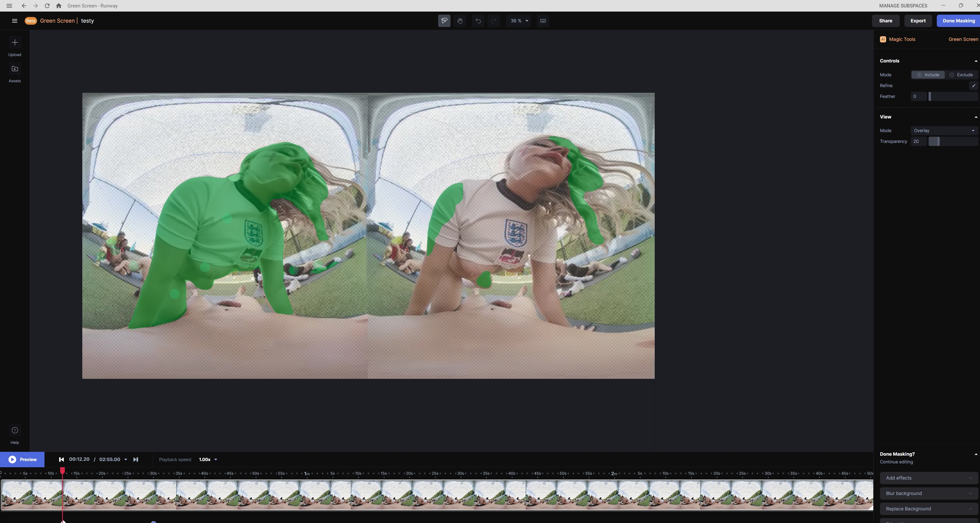980x523 pixels.
Task: Click the Share button
Action: [x=885, y=21]
